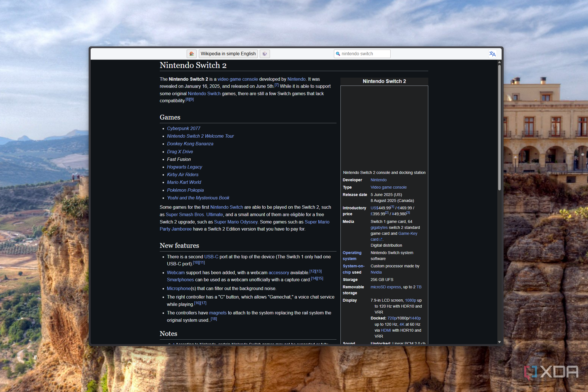The image size is (588, 392).
Task: Open the Game-Key card external link
Action: click(408, 233)
